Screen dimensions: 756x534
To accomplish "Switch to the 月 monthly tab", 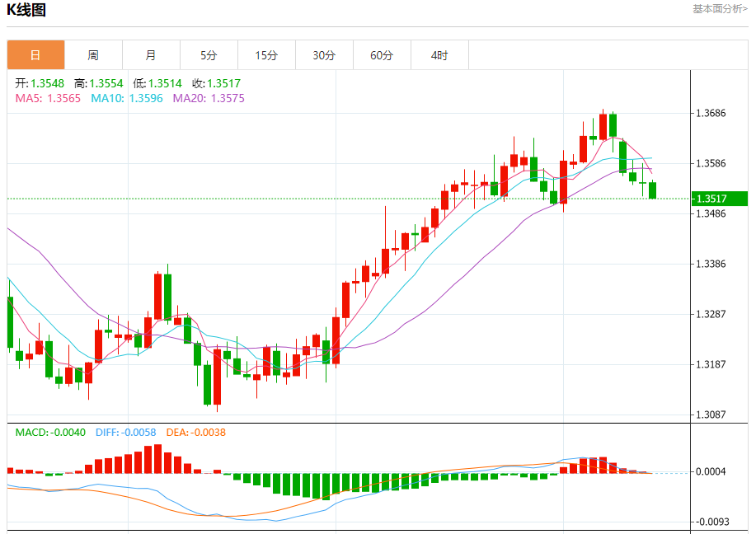I will (151, 55).
